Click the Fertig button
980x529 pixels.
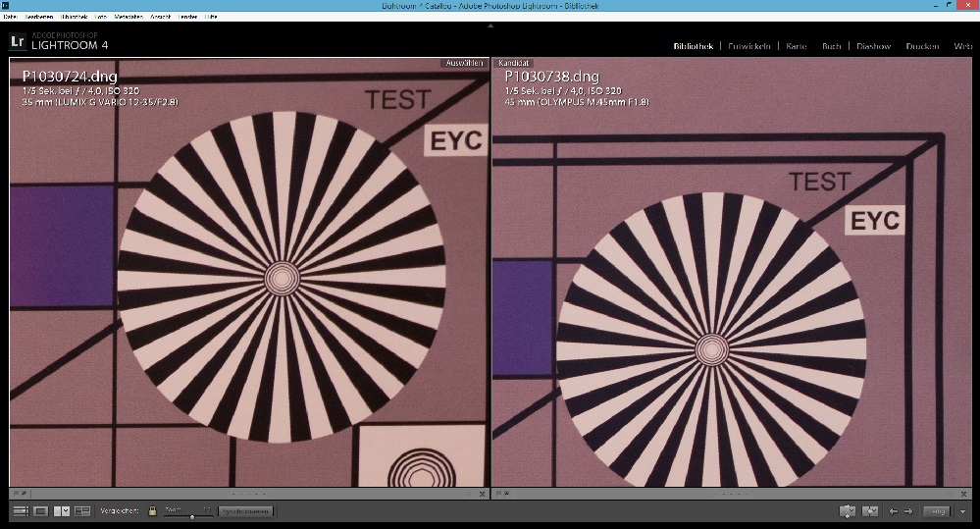(x=938, y=511)
